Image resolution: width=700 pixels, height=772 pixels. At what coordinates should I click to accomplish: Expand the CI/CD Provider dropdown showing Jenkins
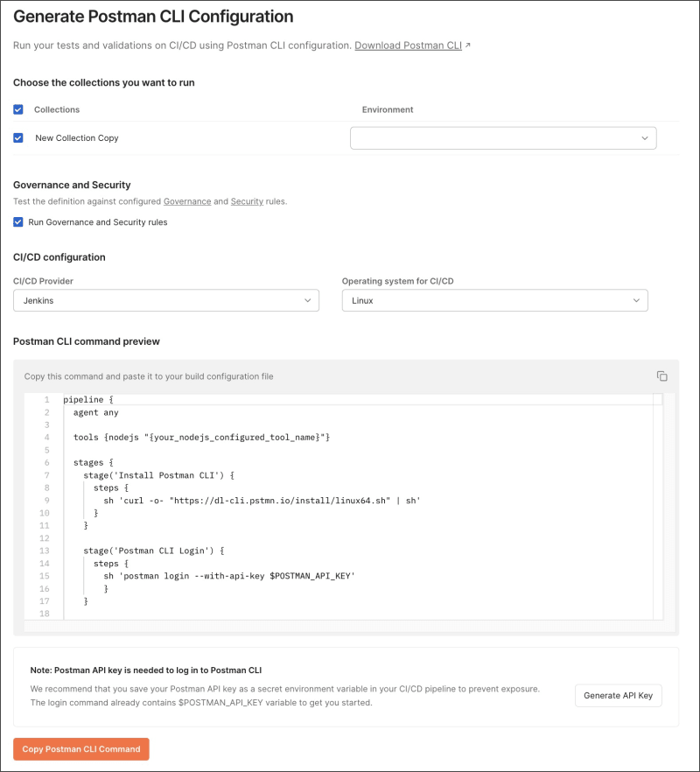click(x=166, y=300)
